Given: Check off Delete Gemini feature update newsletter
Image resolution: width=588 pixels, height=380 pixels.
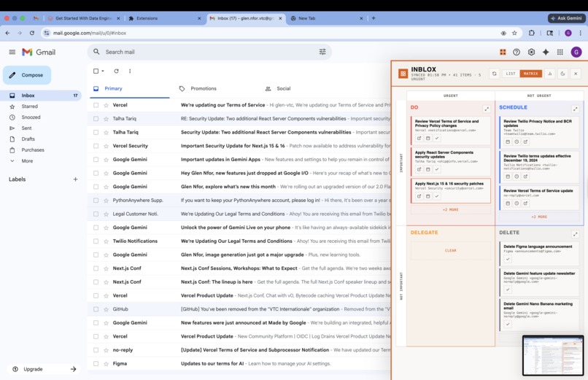Looking at the screenshot, I should [507, 290].
